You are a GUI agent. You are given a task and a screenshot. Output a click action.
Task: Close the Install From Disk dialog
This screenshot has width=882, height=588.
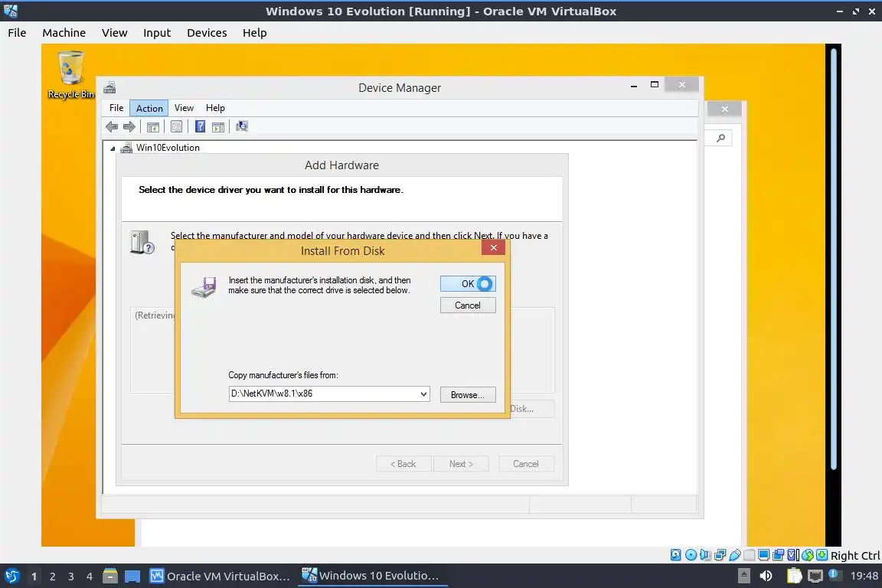tap(493, 247)
